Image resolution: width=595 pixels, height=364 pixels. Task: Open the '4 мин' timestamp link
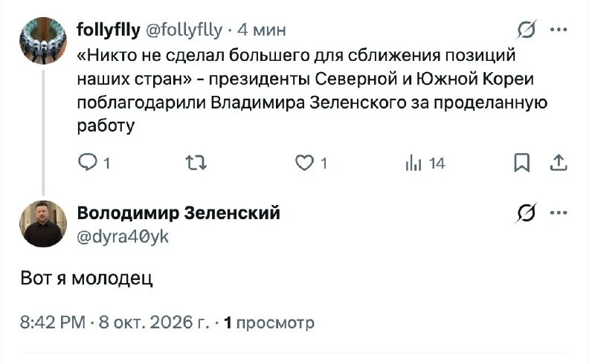coord(262,30)
